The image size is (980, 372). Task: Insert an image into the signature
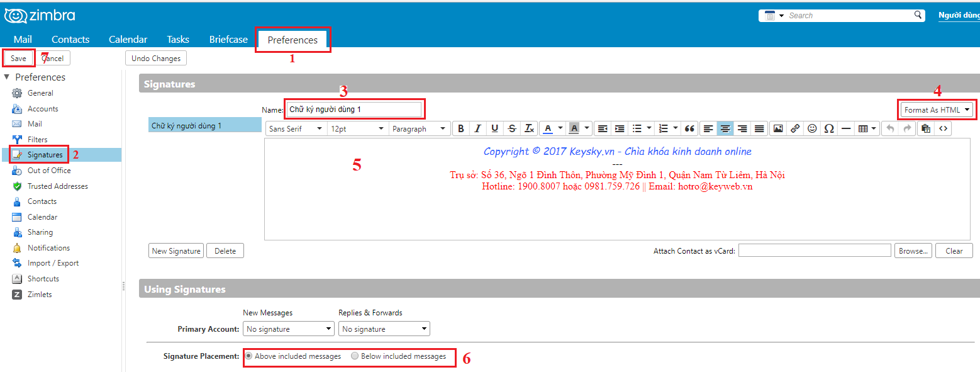778,128
